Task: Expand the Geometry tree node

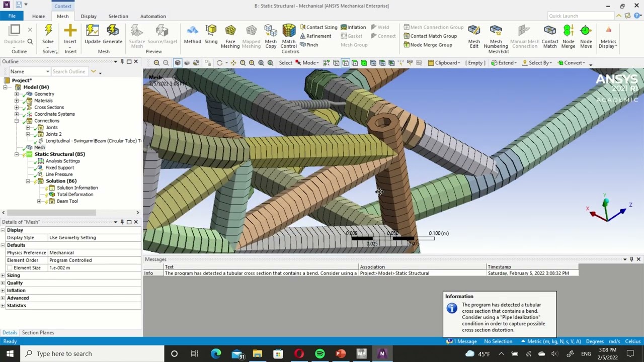Action: [17, 94]
